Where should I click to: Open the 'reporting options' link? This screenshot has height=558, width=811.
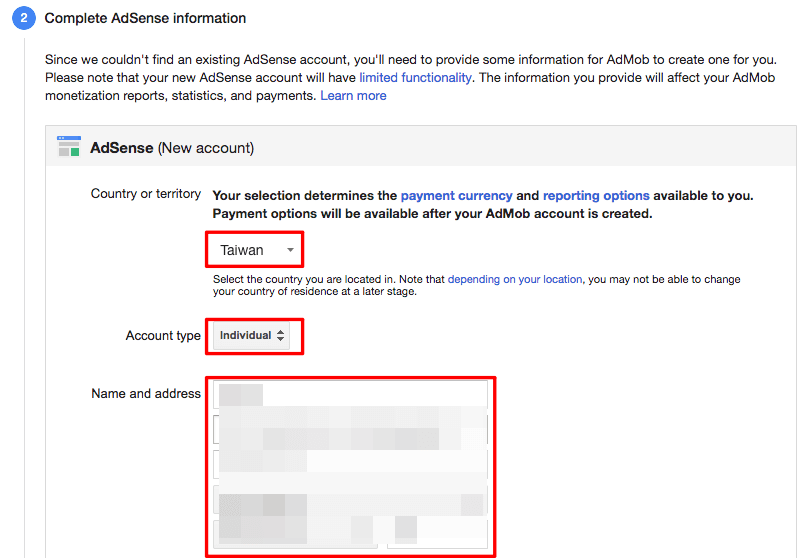(x=596, y=195)
